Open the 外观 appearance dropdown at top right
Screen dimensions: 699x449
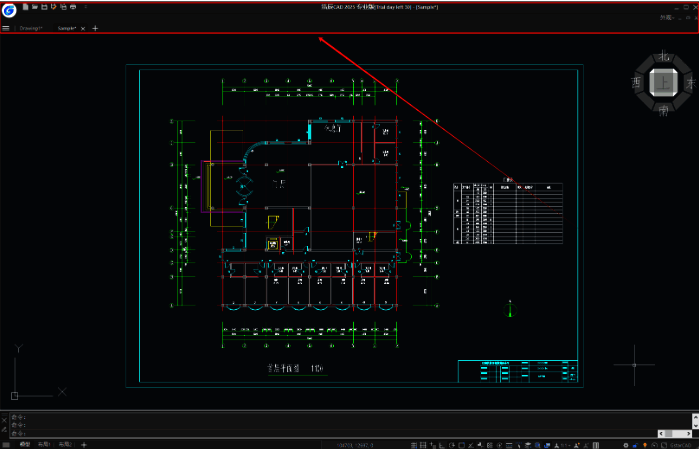[x=667, y=18]
